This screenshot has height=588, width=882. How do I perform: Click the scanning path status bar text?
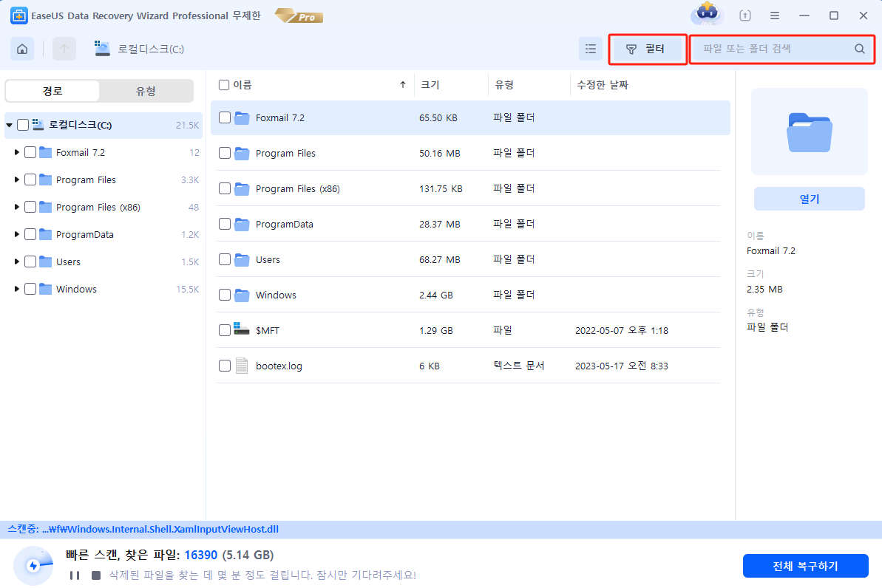point(143,529)
